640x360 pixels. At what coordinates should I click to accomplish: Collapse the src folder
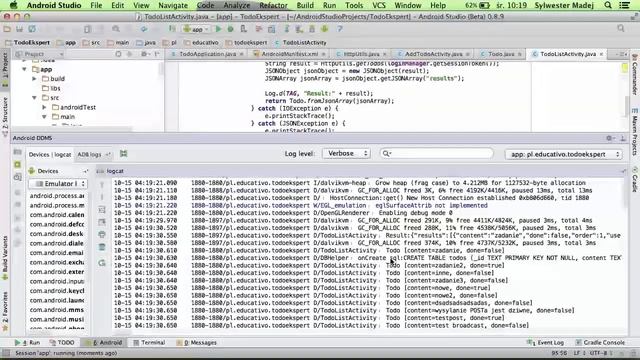pos(35,98)
